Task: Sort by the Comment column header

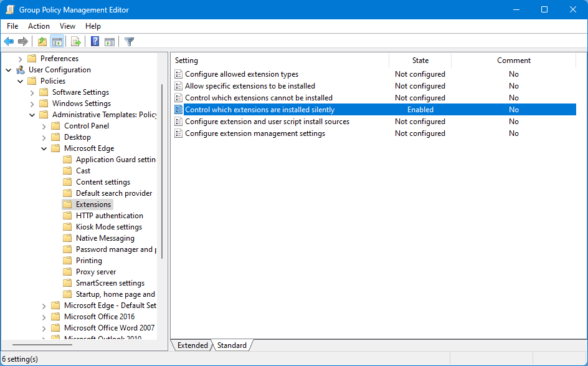Action: coord(514,60)
